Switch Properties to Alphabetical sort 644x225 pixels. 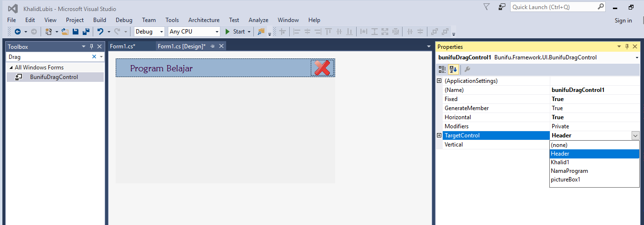[x=453, y=69]
